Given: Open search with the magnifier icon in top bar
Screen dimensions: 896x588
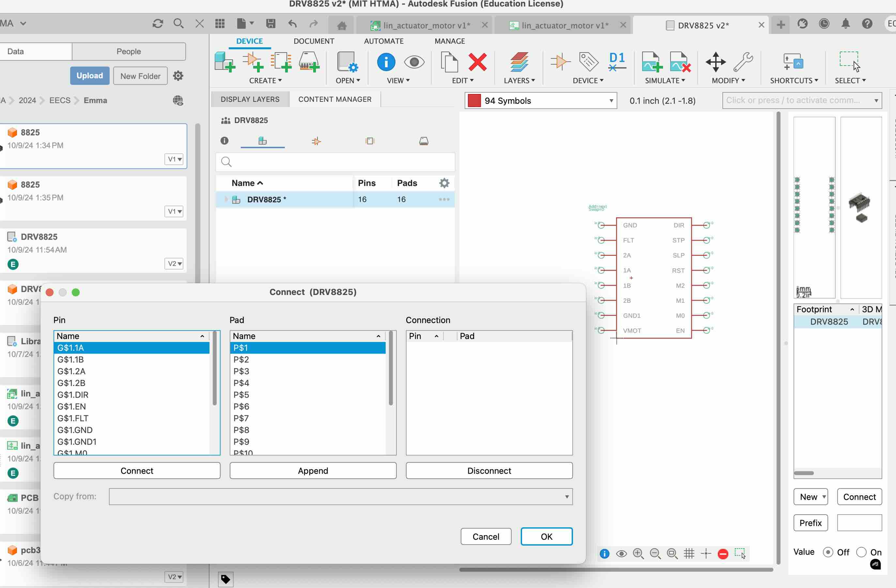Looking at the screenshot, I should [178, 24].
